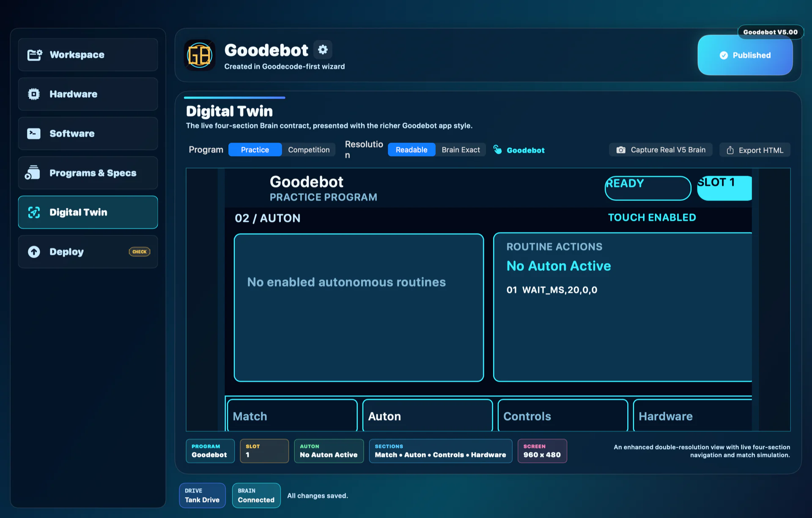Click the Deploy upload arrow icon
The image size is (812, 518).
point(34,252)
